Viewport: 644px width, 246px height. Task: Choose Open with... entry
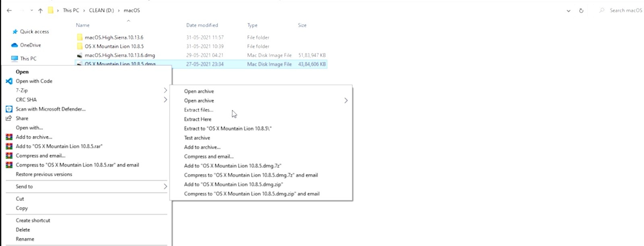[29, 127]
